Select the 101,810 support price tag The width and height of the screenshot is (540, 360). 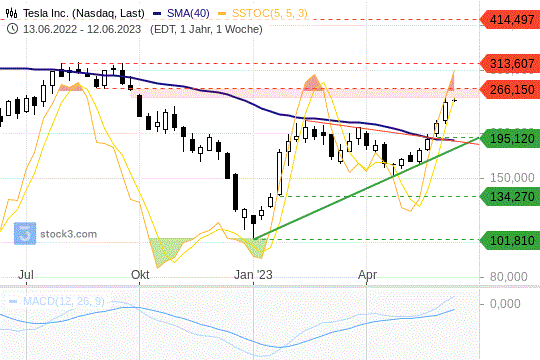pos(510,240)
